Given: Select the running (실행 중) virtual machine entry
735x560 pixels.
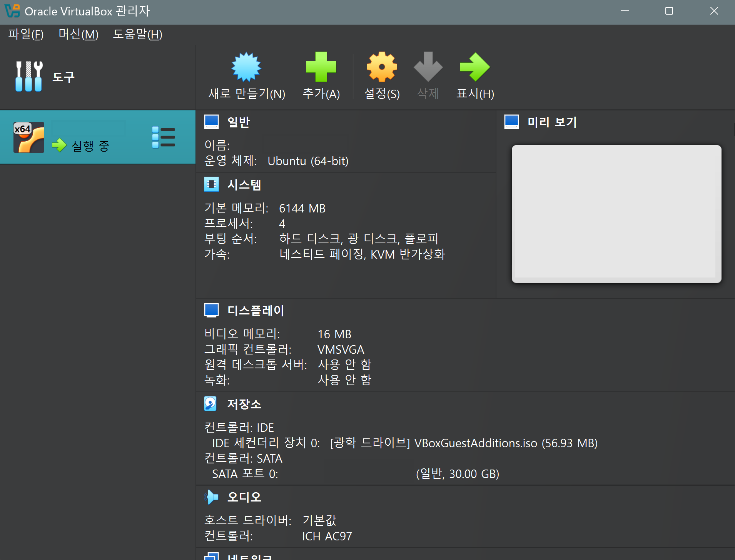Looking at the screenshot, I should coord(98,137).
